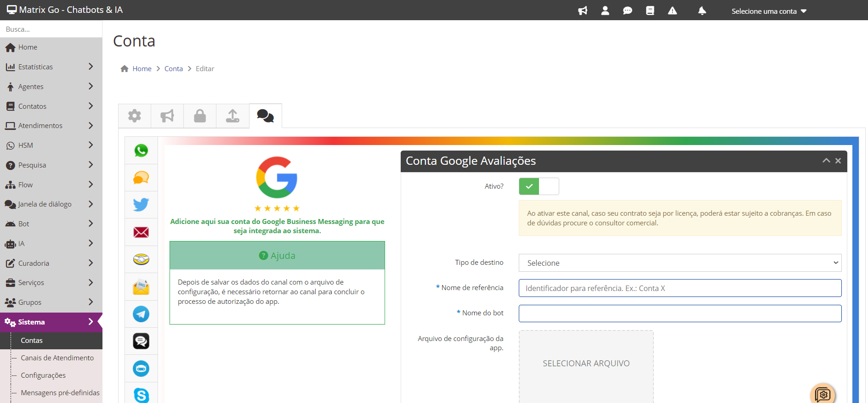This screenshot has width=868, height=403.
Task: Click the floating support chat icon
Action: [823, 394]
